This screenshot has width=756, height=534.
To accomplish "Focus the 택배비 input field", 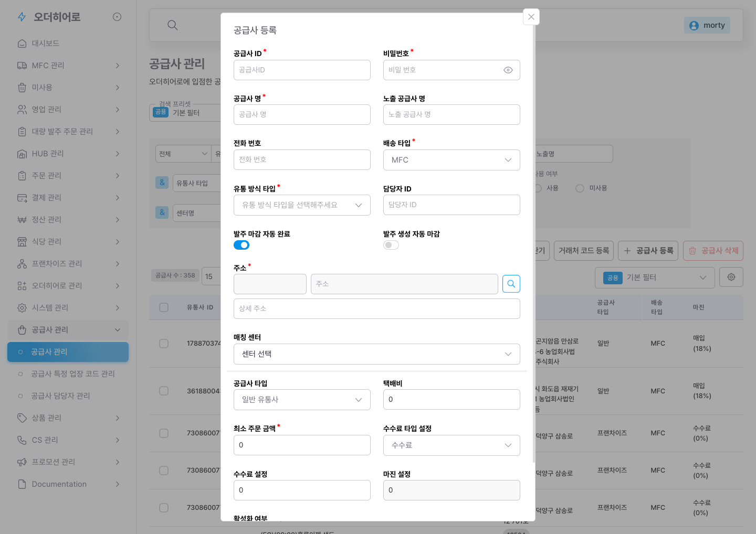I will (451, 400).
